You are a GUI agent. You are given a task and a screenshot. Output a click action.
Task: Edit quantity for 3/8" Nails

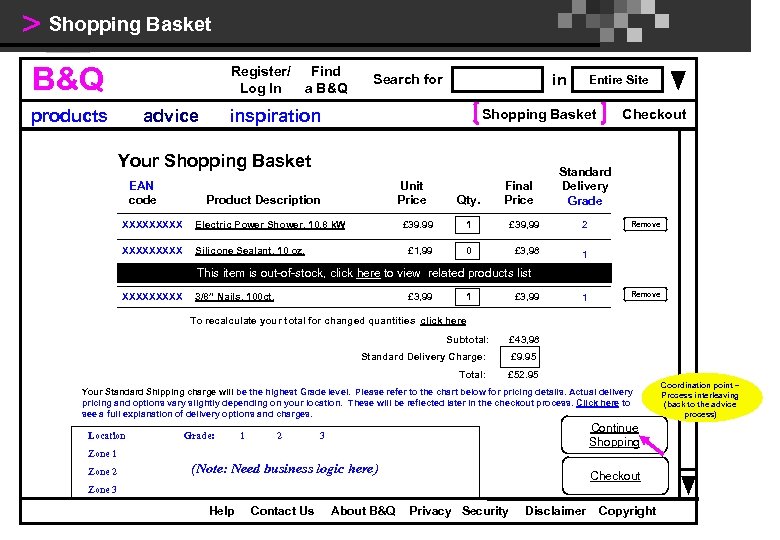(x=468, y=297)
